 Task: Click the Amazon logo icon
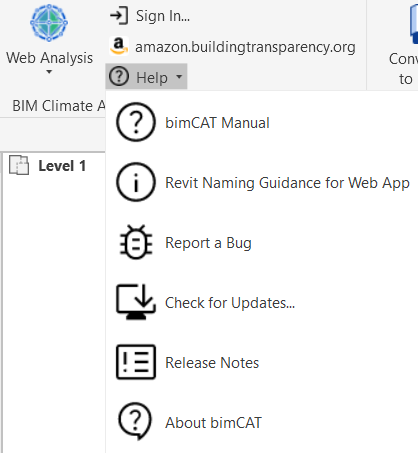pos(119,46)
